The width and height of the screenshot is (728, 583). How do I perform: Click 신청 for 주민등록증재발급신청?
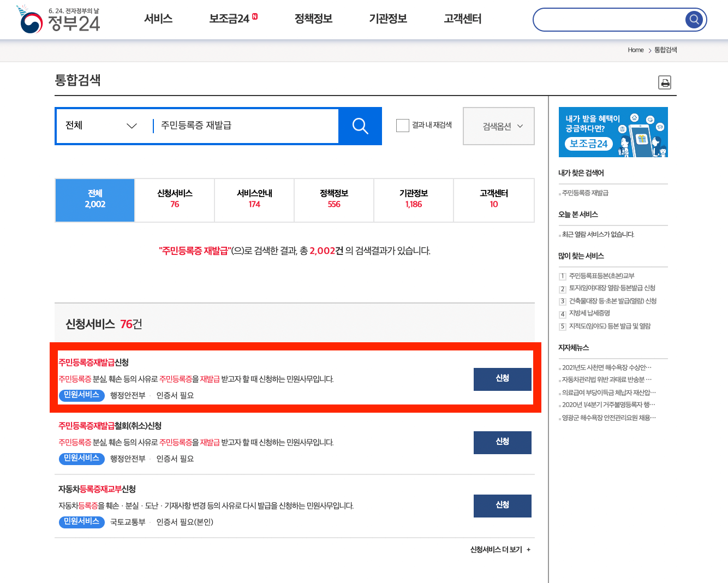pyautogui.click(x=502, y=379)
